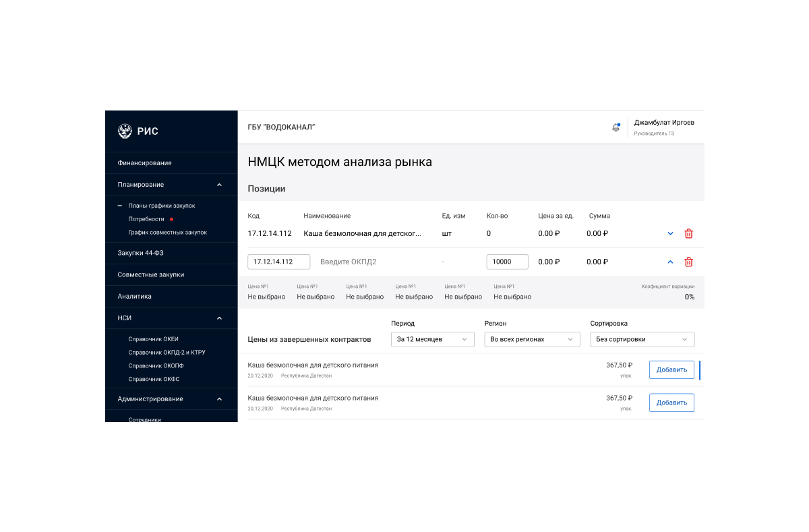Expand the Каша безмолочная position row chevron

tap(670, 233)
